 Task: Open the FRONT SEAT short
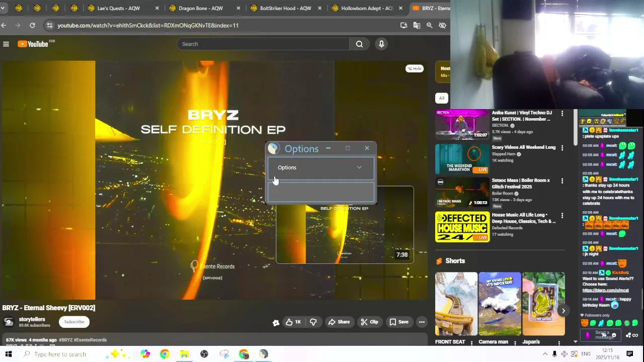coord(456,304)
